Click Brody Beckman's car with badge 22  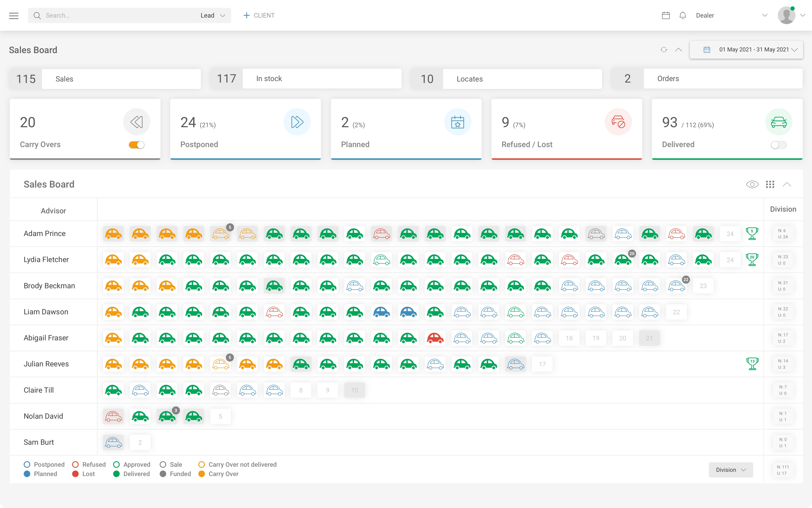point(676,286)
